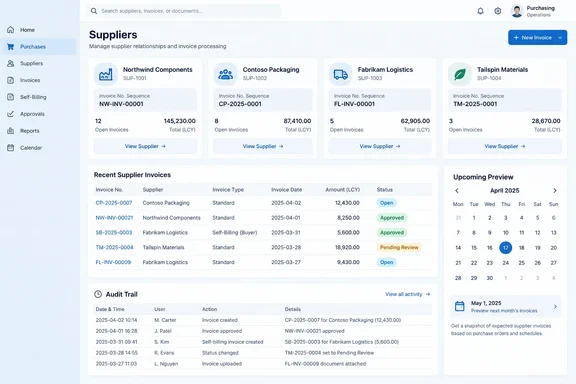Click the NW-INV-00001 sequence field

coord(145,100)
